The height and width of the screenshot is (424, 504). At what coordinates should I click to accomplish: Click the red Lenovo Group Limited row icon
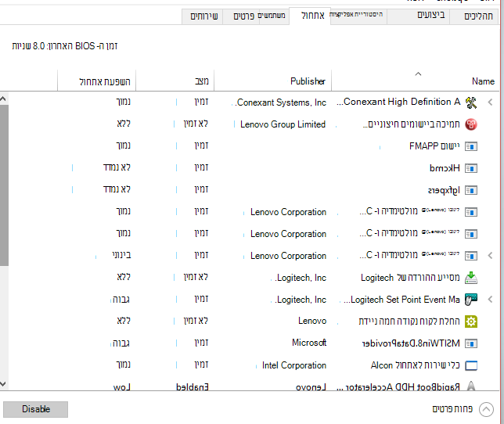[471, 124]
